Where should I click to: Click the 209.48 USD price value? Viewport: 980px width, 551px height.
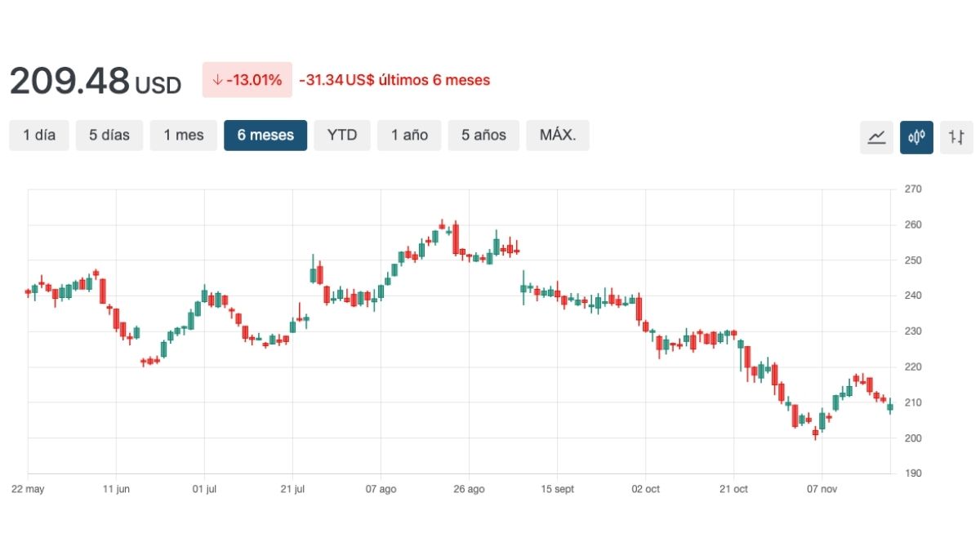(95, 81)
